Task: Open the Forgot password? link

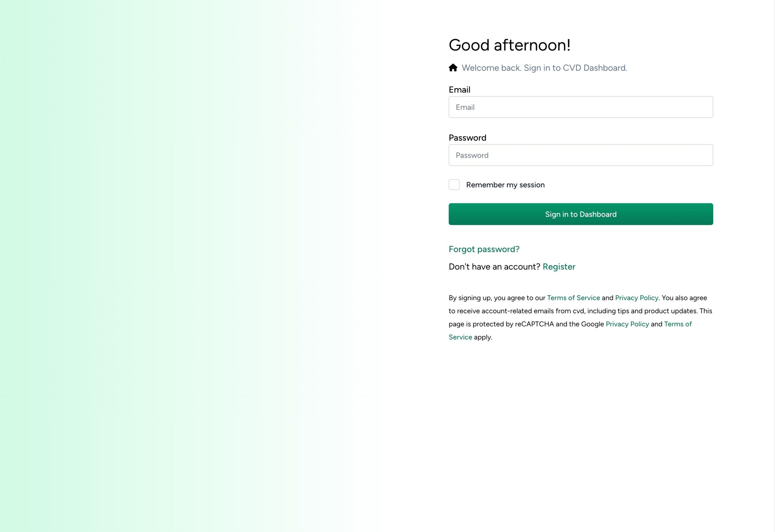Action: 484,249
